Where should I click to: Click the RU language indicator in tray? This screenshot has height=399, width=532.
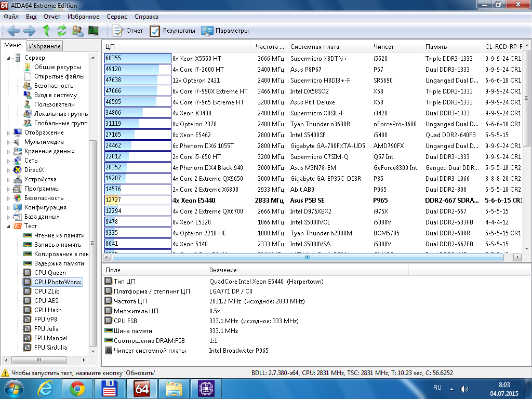click(x=437, y=388)
